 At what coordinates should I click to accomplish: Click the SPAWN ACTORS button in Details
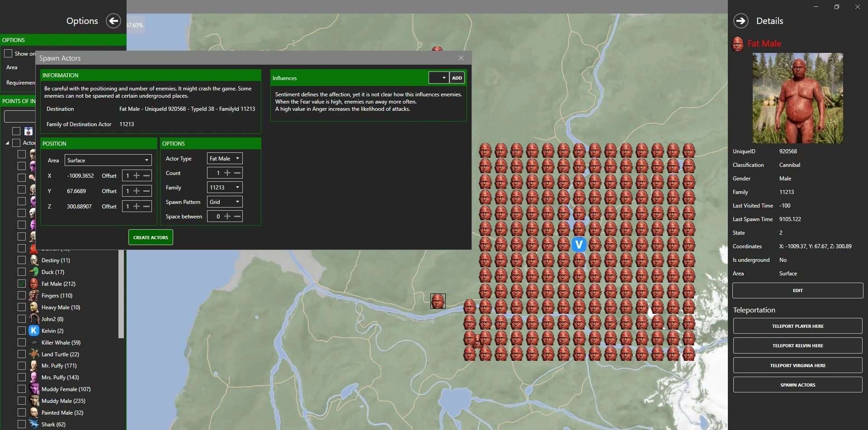pos(797,385)
